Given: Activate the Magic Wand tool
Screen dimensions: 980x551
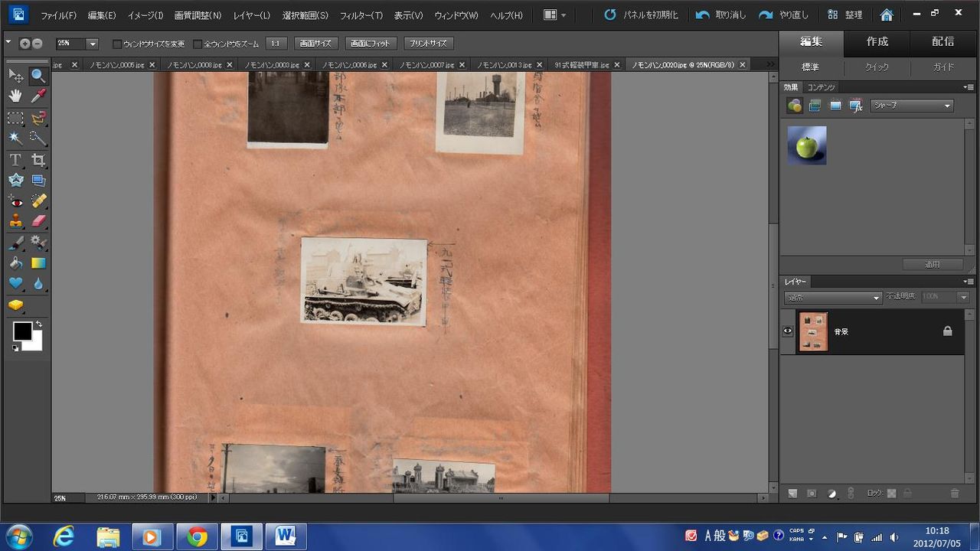Looking at the screenshot, I should click(15, 139).
